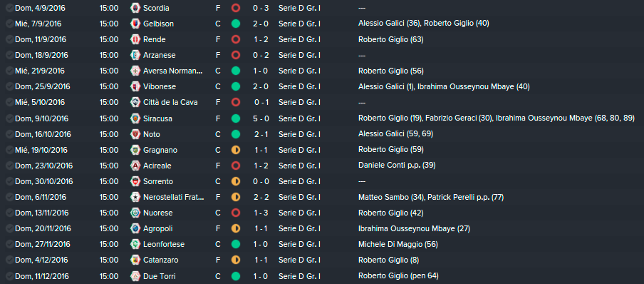Select the Città de la Cava fixture row
Image resolution: width=644 pixels, height=284 pixels.
click(322, 102)
